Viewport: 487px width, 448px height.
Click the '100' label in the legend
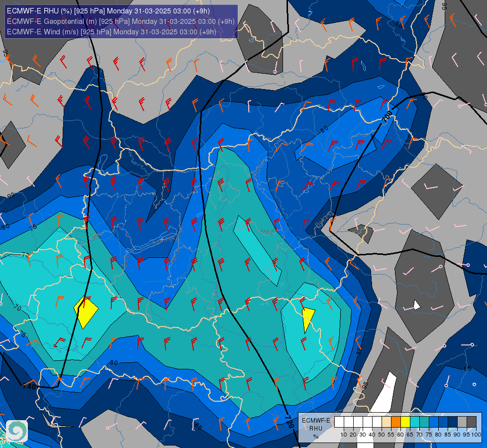(476, 435)
